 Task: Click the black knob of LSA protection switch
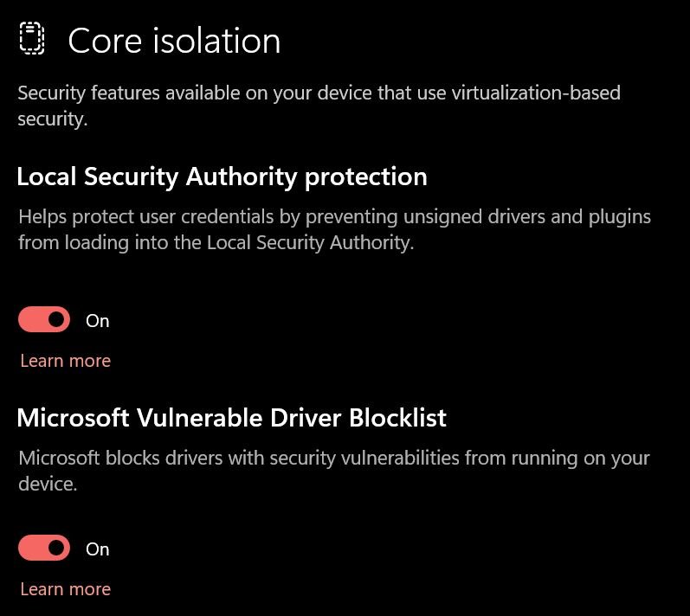point(56,319)
